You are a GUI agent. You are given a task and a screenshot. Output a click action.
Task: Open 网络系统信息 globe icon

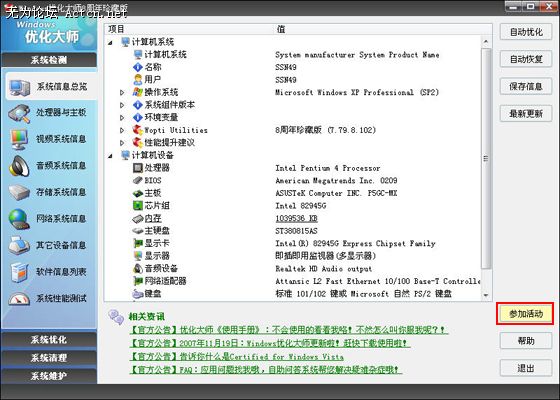tap(19, 219)
